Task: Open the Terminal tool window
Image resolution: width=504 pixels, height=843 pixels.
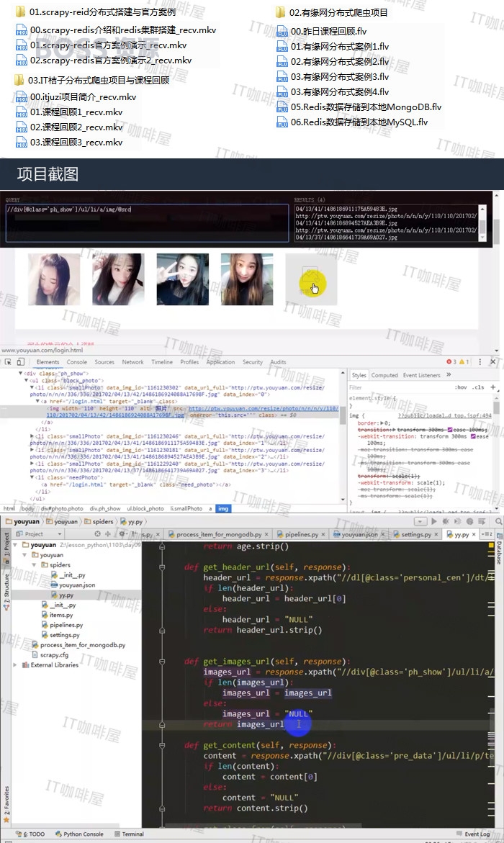Action: coord(129,834)
